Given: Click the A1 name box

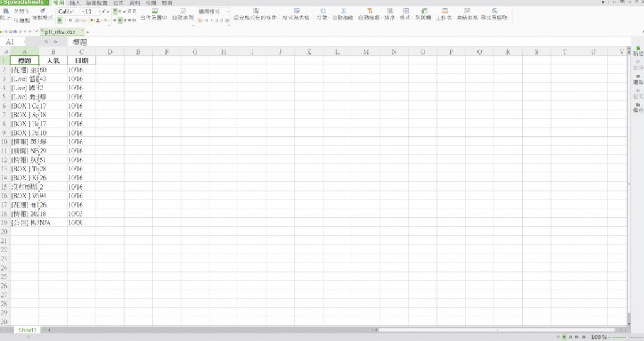Looking at the screenshot, I should click(x=13, y=42).
